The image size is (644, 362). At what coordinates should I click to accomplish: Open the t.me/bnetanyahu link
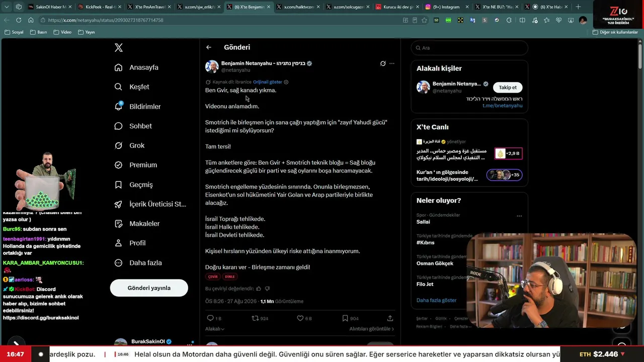tap(502, 106)
